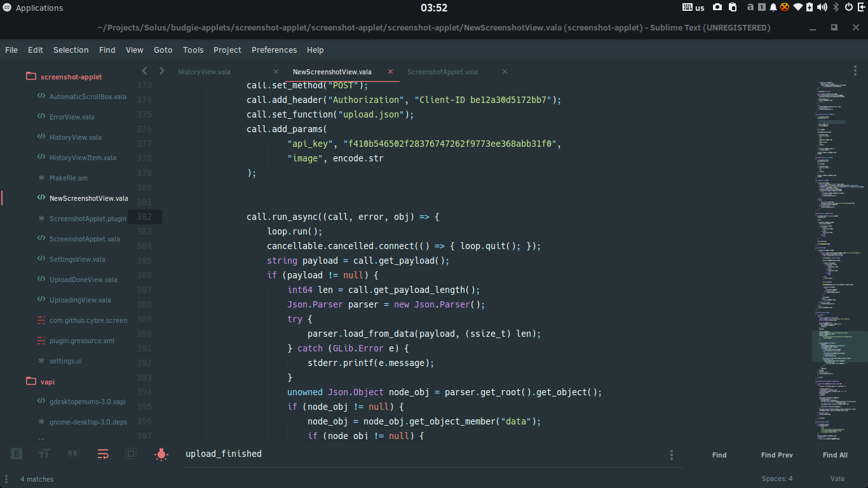Screen dimensions: 868x488
Task: Switch to ScreenshotApplet.vala tab
Action: (x=442, y=72)
